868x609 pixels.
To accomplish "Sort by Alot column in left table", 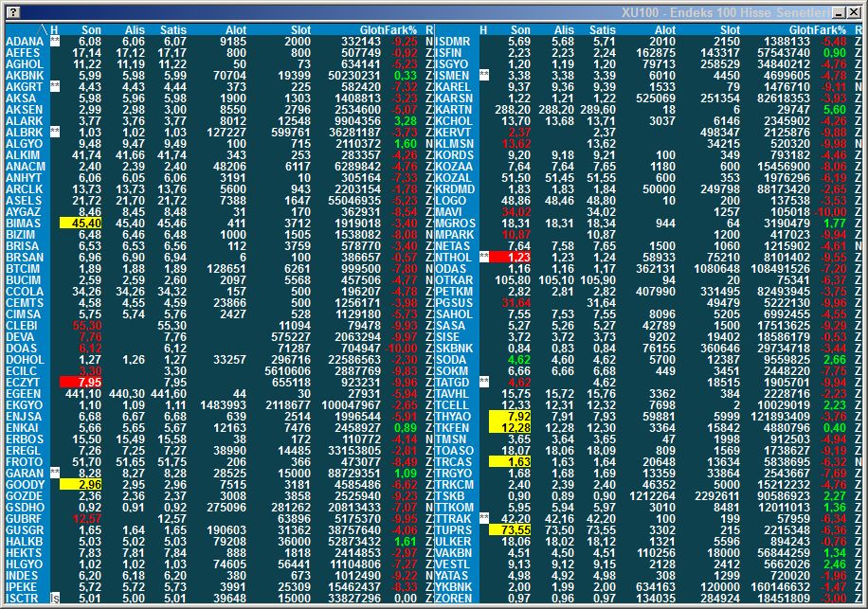I will click(x=236, y=30).
